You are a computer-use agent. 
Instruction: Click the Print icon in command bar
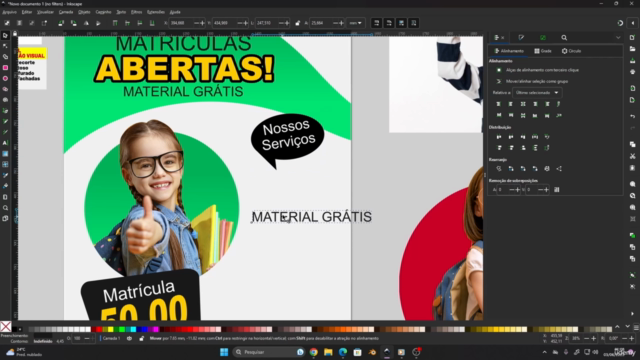[x=632, y=72]
